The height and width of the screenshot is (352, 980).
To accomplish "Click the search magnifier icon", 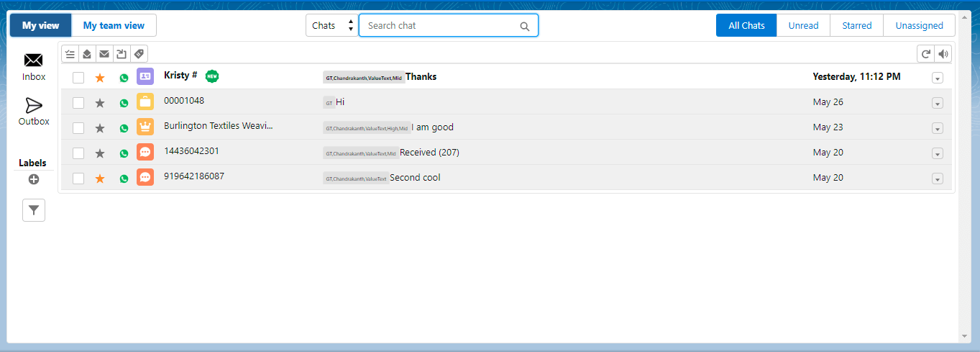I will point(525,27).
